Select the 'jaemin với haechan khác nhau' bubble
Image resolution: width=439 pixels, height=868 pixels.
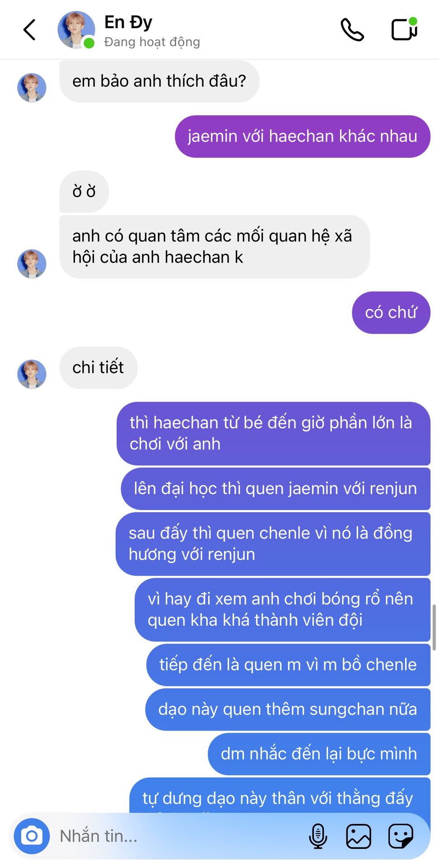[303, 137]
